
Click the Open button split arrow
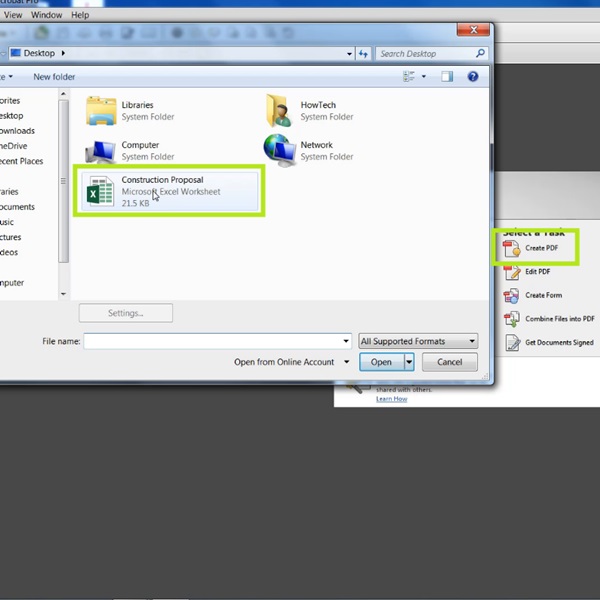point(409,362)
